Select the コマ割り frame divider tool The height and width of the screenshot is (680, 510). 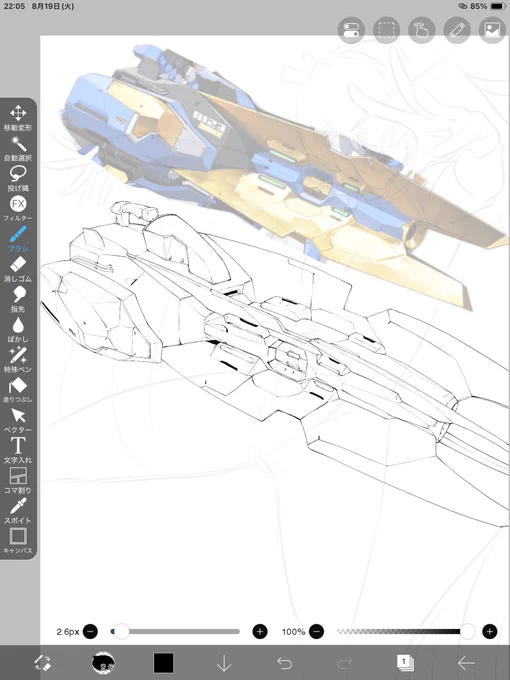pyautogui.click(x=18, y=481)
